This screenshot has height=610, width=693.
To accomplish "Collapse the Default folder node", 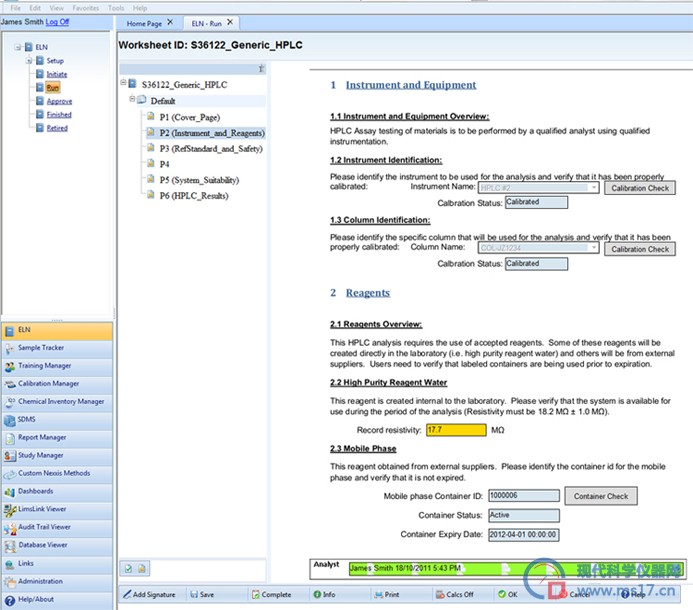I will (132, 99).
